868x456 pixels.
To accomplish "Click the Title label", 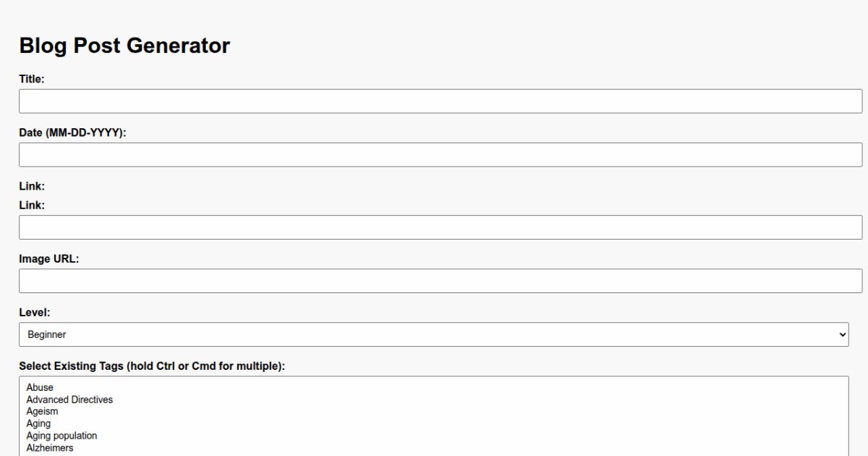I will pyautogui.click(x=32, y=79).
